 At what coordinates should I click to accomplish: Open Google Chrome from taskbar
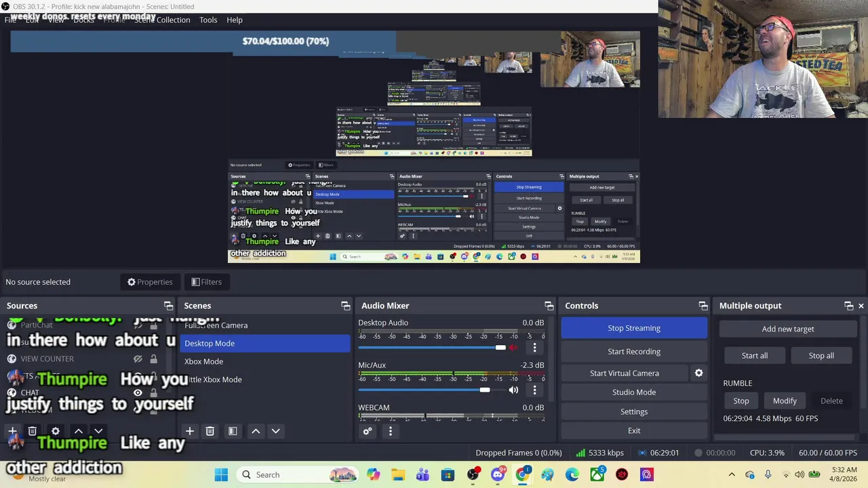pyautogui.click(x=522, y=474)
